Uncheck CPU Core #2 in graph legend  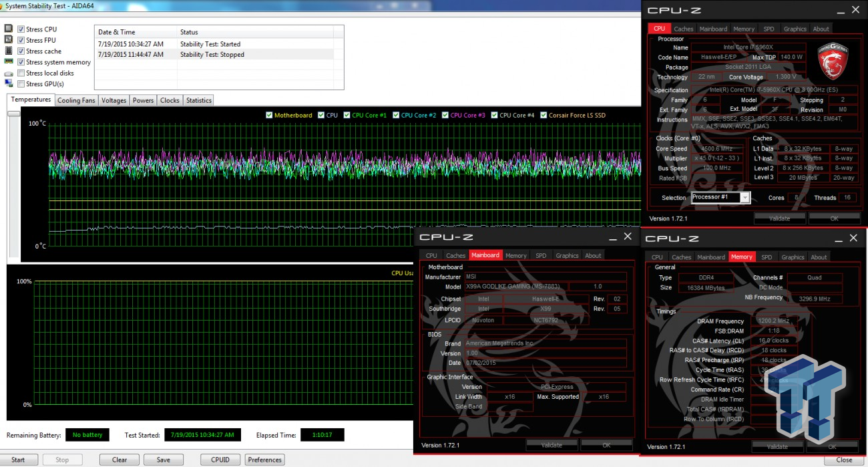[x=397, y=115]
